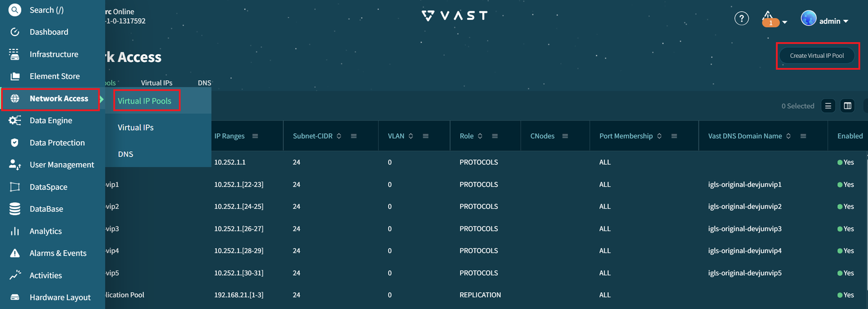
Task: Open the help question mark icon
Action: tap(741, 19)
